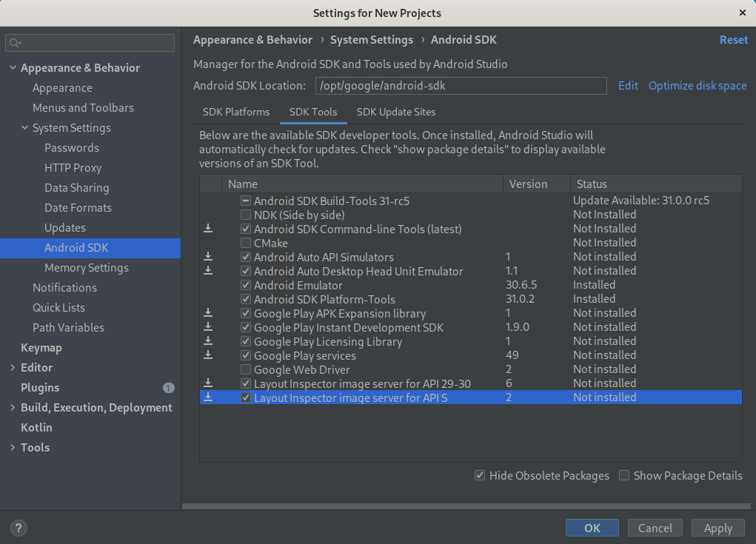Sort the table by Version column header
Image resolution: width=756 pixels, height=544 pixels.
537,184
